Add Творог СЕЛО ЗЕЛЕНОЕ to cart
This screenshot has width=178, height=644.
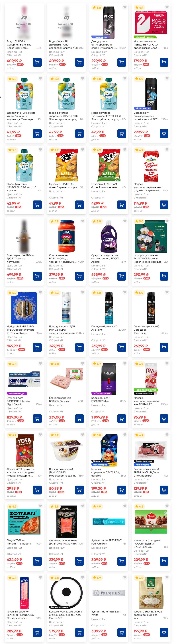pyautogui.click(x=164, y=633)
